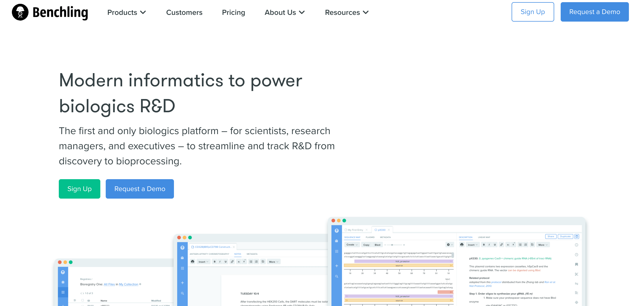The width and height of the screenshot is (644, 306).
Task: Check the select-all checkbox beside ID column
Action: pos(83,300)
